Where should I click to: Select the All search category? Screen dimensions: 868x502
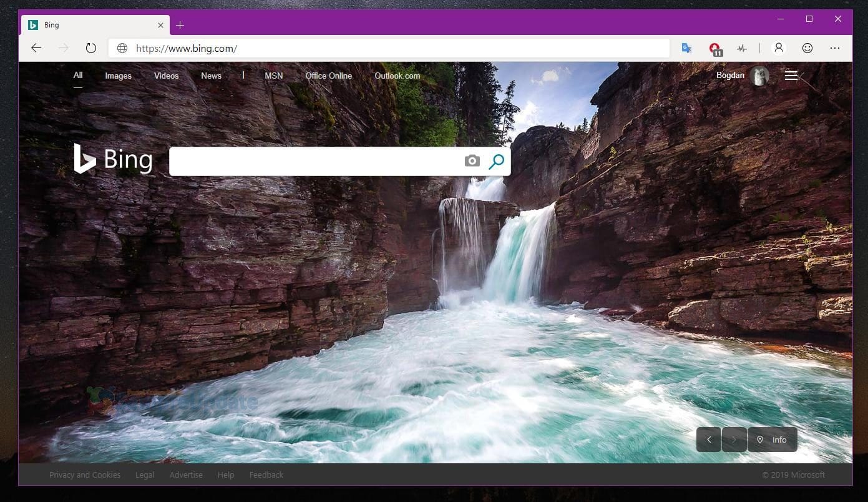tap(78, 76)
